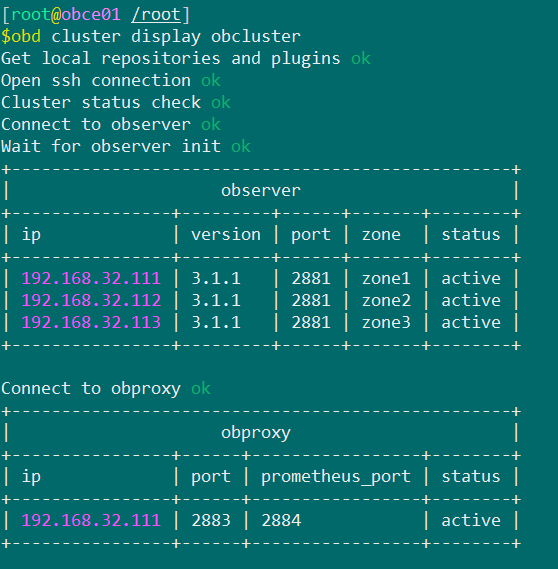Click 'active' status in the obproxy row
Image resolution: width=558 pixels, height=569 pixels.
coord(471,521)
